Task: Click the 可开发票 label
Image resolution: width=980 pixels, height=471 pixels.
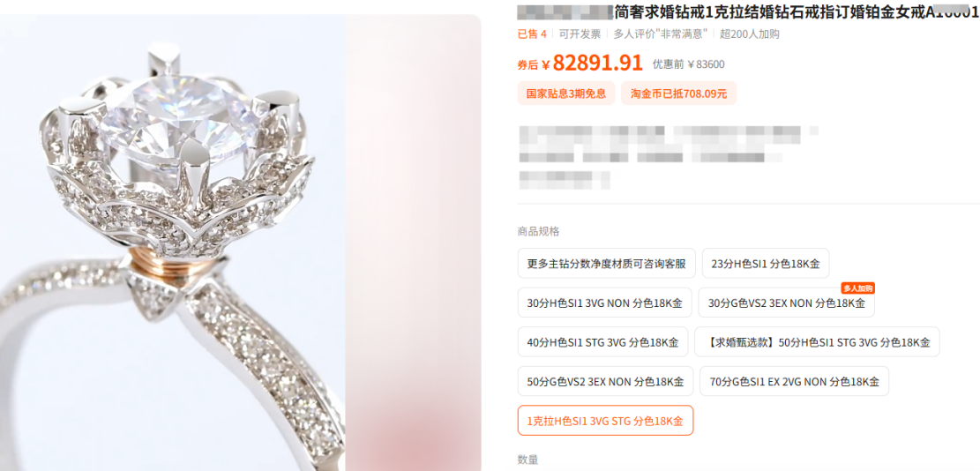Action: click(580, 34)
